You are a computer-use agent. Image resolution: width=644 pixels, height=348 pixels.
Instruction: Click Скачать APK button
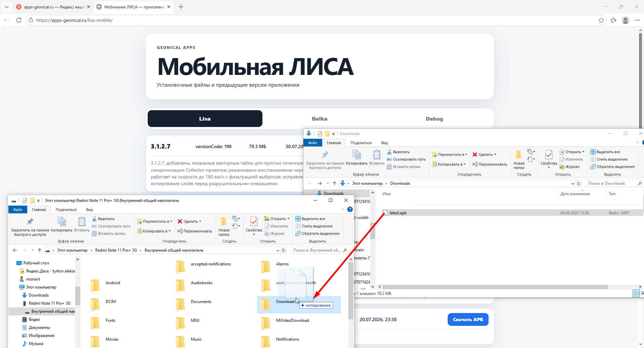tap(468, 319)
